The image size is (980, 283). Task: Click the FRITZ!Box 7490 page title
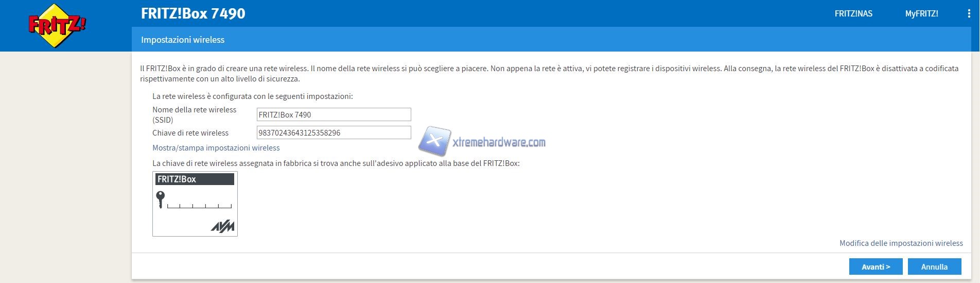click(x=193, y=13)
